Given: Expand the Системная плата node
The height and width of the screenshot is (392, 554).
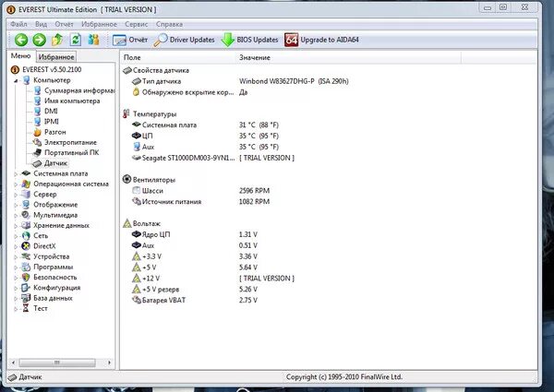Looking at the screenshot, I should pyautogui.click(x=16, y=174).
